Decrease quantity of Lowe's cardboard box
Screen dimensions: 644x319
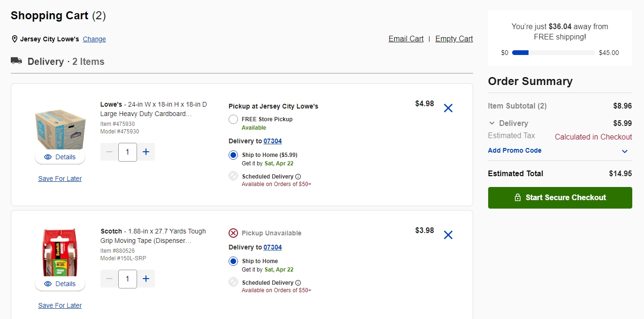coord(109,152)
